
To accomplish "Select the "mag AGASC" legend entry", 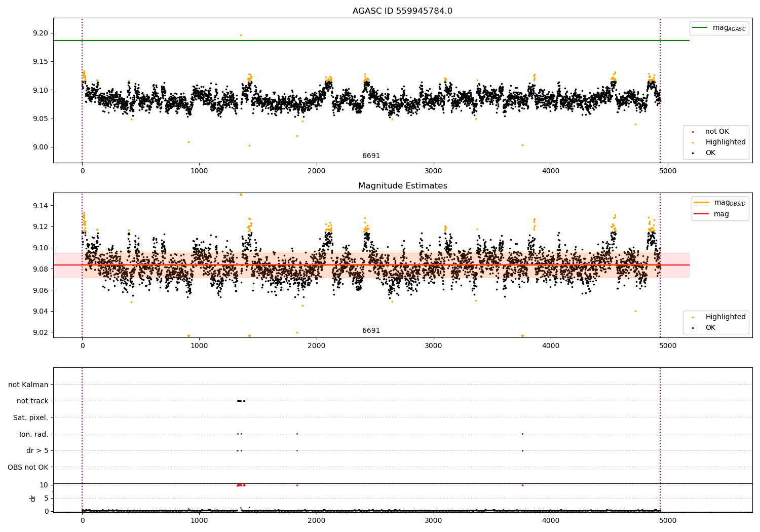I will coord(719,28).
